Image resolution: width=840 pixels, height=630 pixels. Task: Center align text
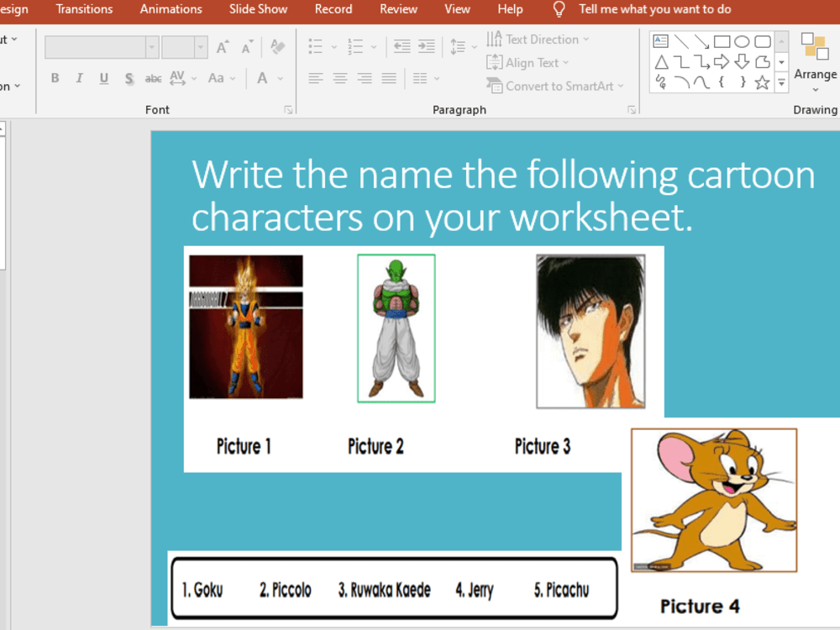click(x=340, y=79)
